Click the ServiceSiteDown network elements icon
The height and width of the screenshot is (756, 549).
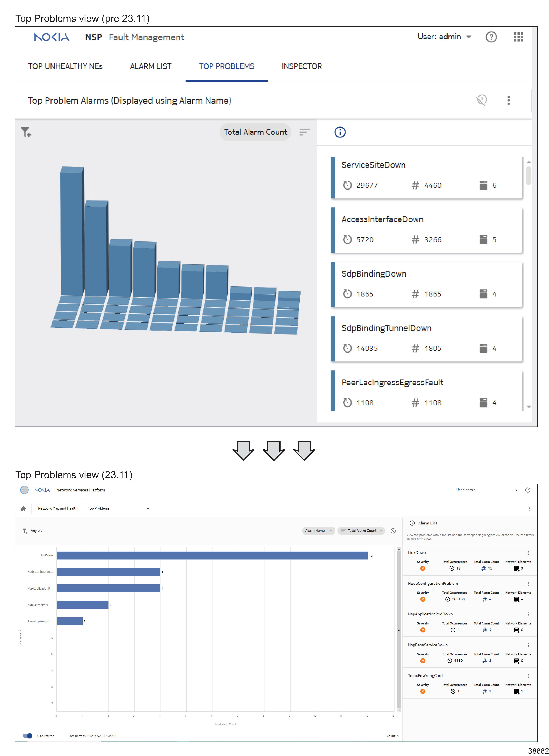point(483,185)
